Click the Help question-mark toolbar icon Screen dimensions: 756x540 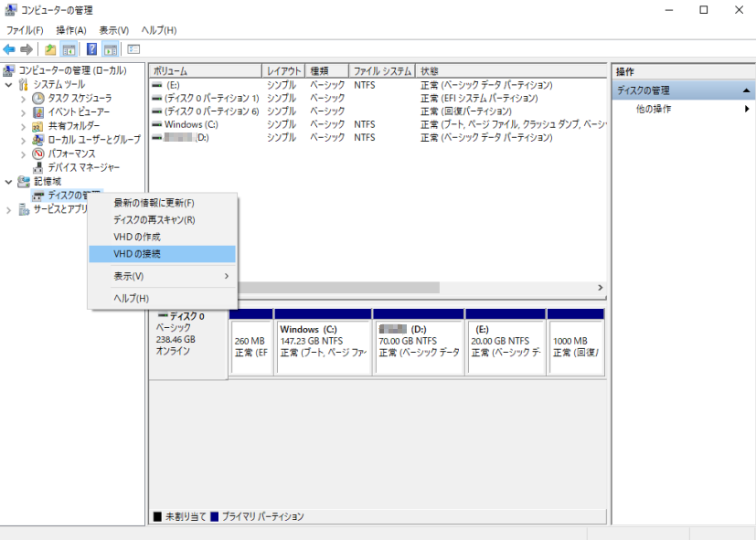[x=92, y=48]
